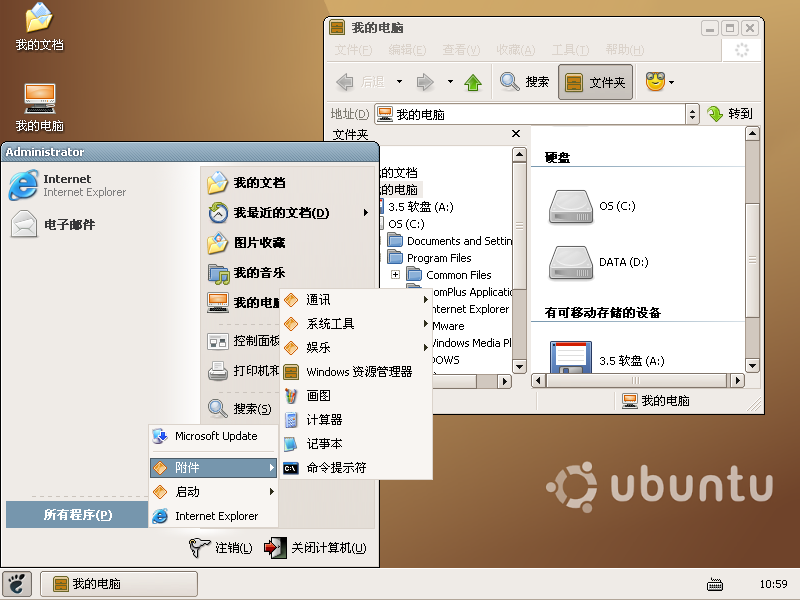Click the 我的电脑 address bar field
The image size is (800, 600).
click(x=531, y=114)
